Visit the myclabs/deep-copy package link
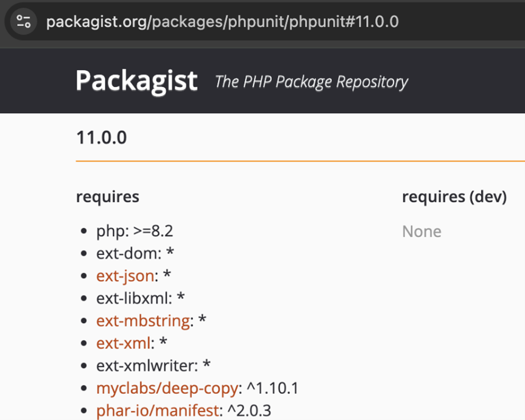Viewport: 525px width, 420px height. 167,388
